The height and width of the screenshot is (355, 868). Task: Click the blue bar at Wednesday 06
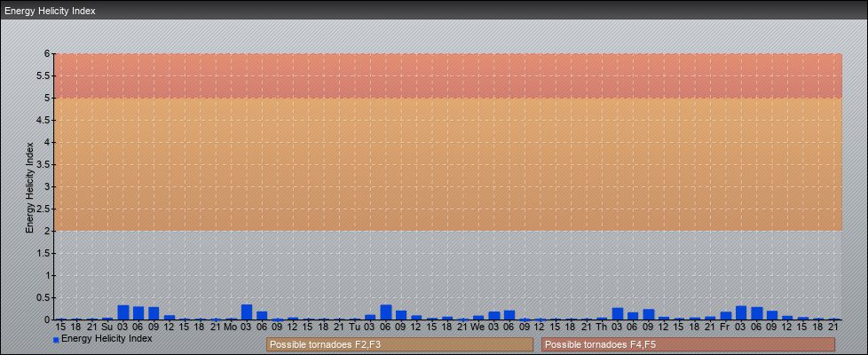[x=509, y=315]
